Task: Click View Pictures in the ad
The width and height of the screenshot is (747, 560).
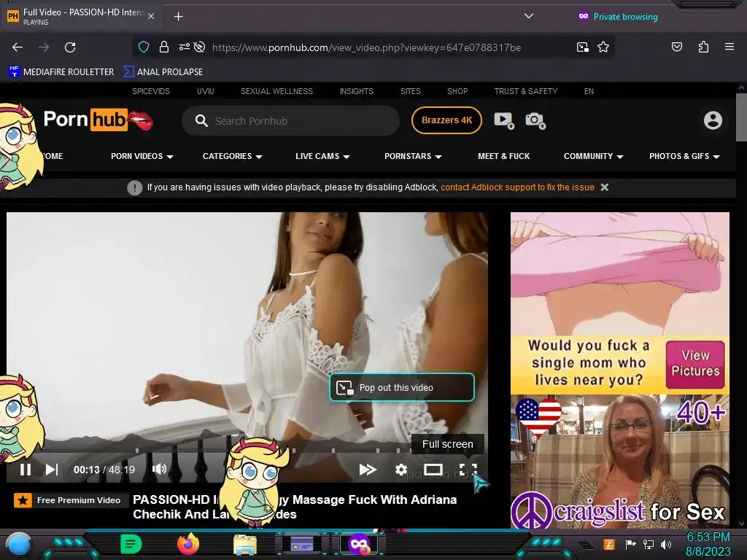Action: (x=695, y=363)
